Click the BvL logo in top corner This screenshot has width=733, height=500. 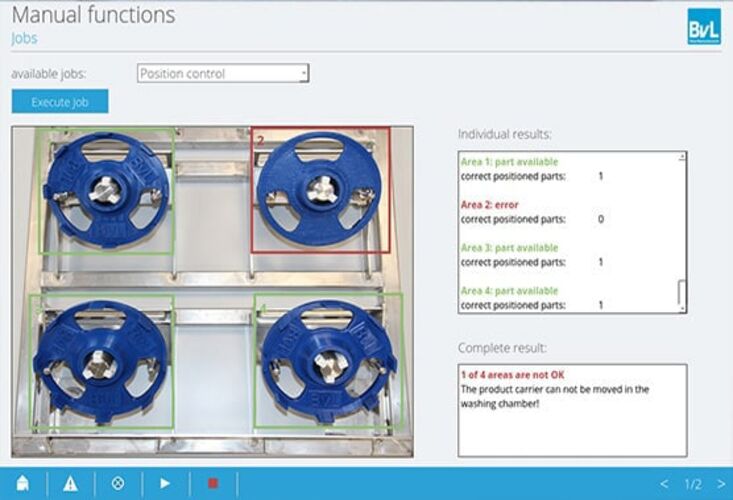tap(702, 27)
